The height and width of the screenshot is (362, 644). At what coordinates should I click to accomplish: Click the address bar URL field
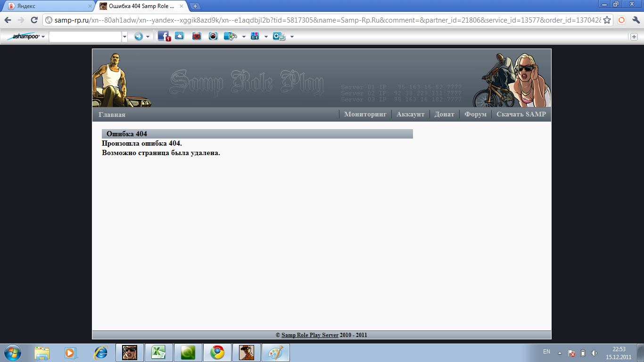(x=328, y=20)
